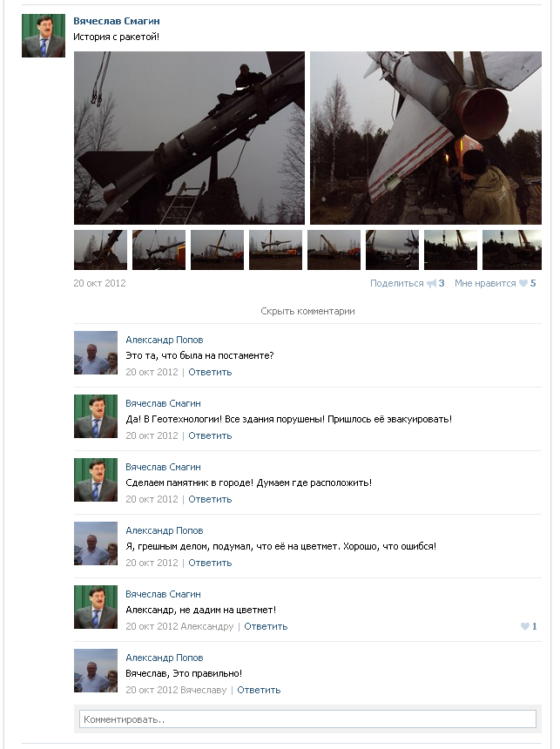Open author name on 'Сделаем памятник' comment

(163, 467)
